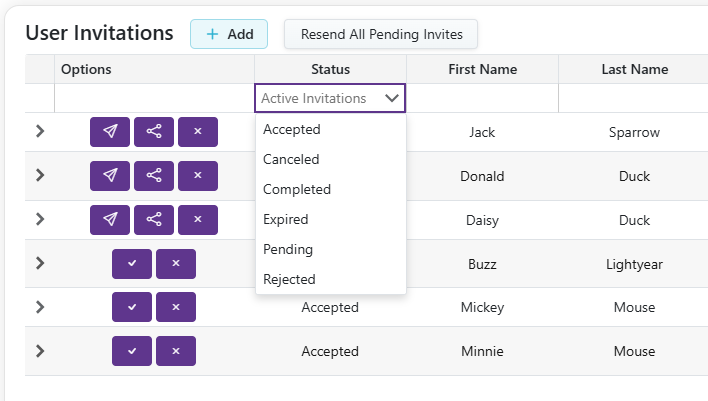Click the User Invitations heading
708x401 pixels.
99,33
